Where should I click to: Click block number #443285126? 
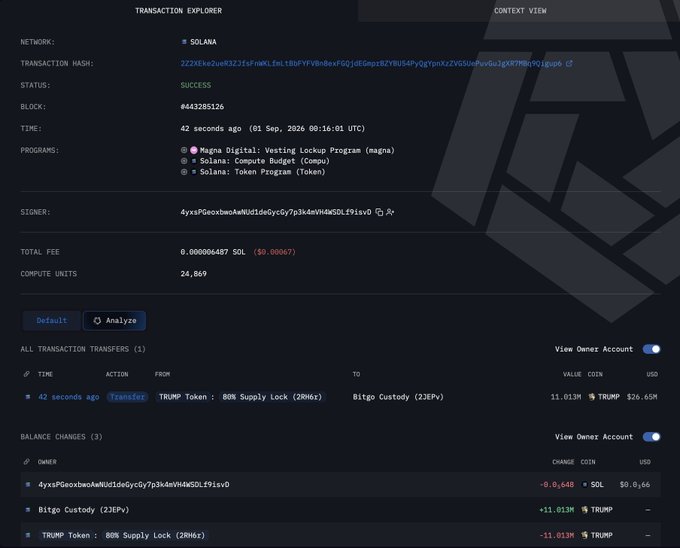tap(202, 107)
